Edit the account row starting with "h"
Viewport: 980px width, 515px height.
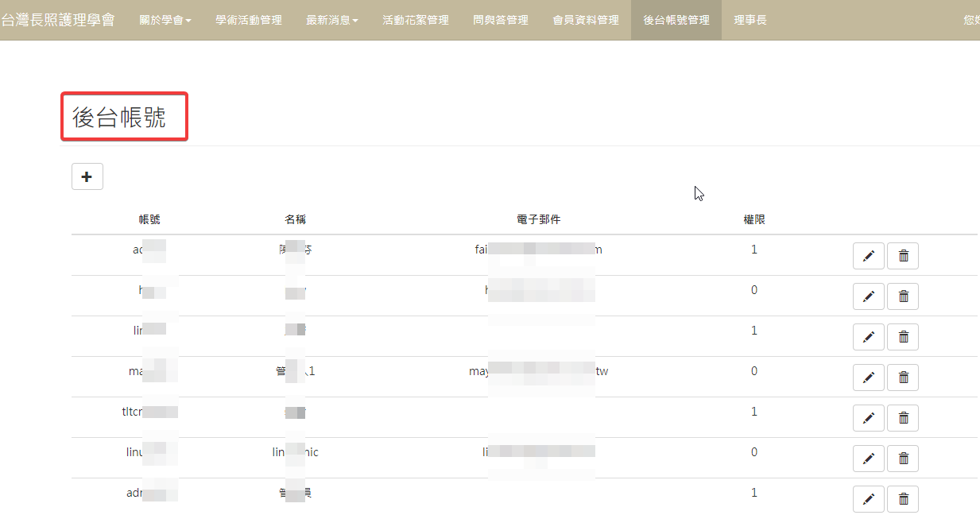pos(869,296)
